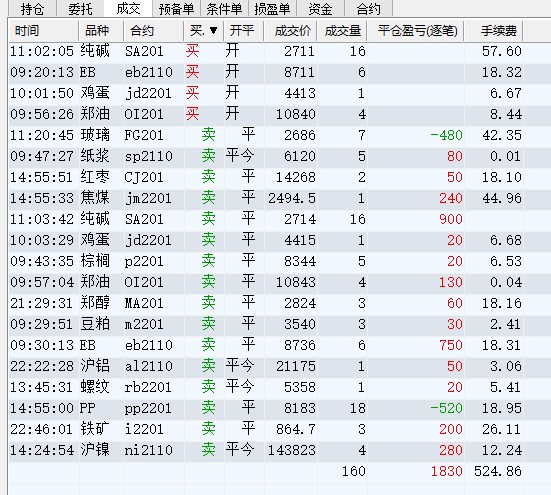Click the 开平 column header

point(244,31)
